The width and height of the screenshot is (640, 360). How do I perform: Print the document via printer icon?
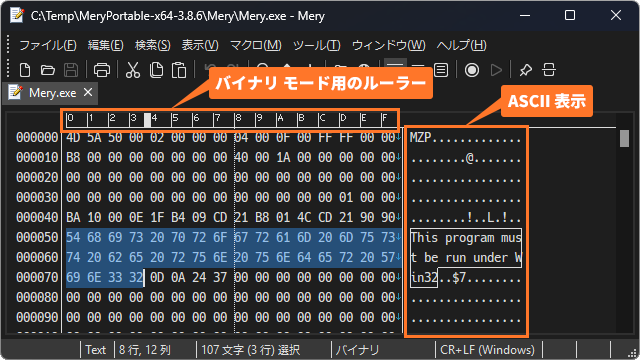(x=102, y=70)
